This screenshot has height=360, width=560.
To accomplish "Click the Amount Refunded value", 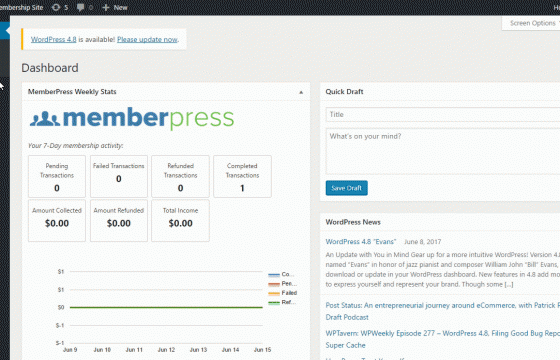I will pos(119,224).
